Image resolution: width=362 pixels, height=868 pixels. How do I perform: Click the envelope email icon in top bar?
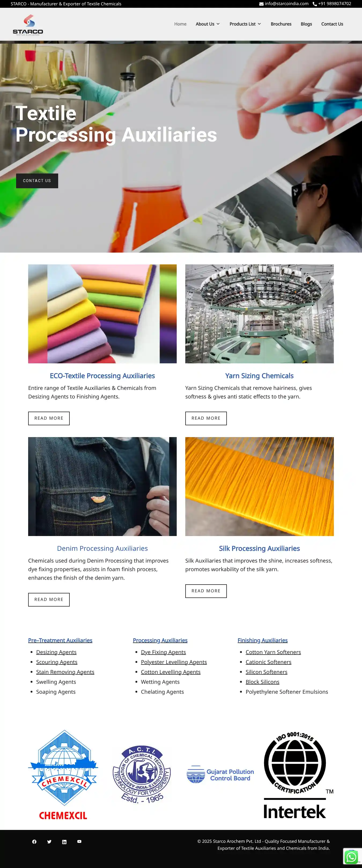[261, 4]
